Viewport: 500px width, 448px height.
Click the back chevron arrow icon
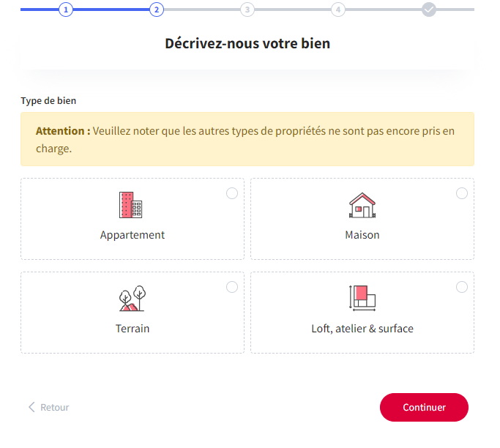click(x=31, y=407)
